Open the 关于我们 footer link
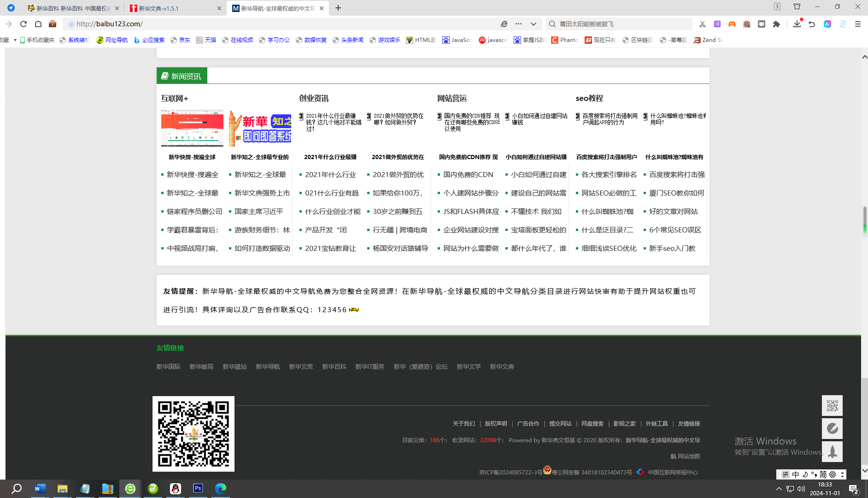The height and width of the screenshot is (498, 868). point(463,424)
